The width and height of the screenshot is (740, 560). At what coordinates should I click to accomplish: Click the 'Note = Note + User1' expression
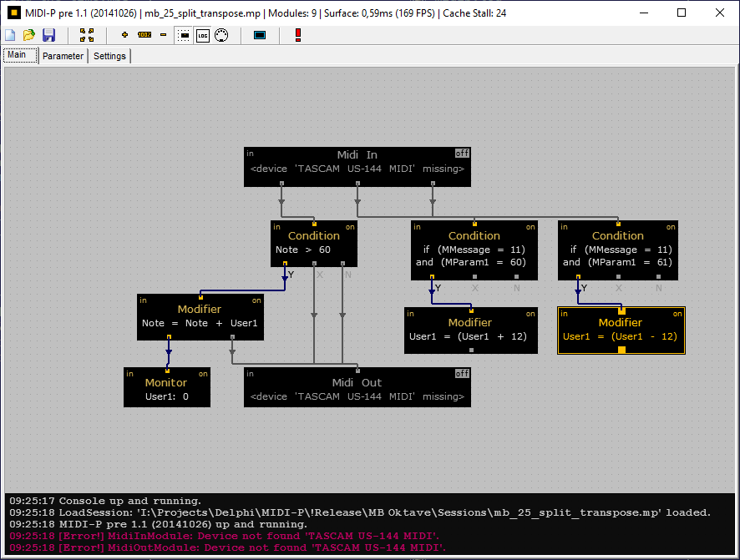tap(200, 323)
